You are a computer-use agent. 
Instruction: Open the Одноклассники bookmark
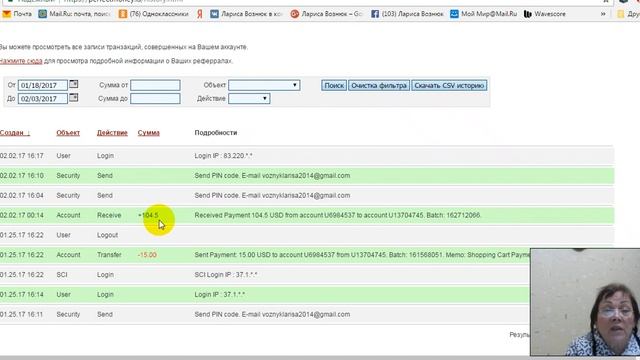pyautogui.click(x=153, y=14)
